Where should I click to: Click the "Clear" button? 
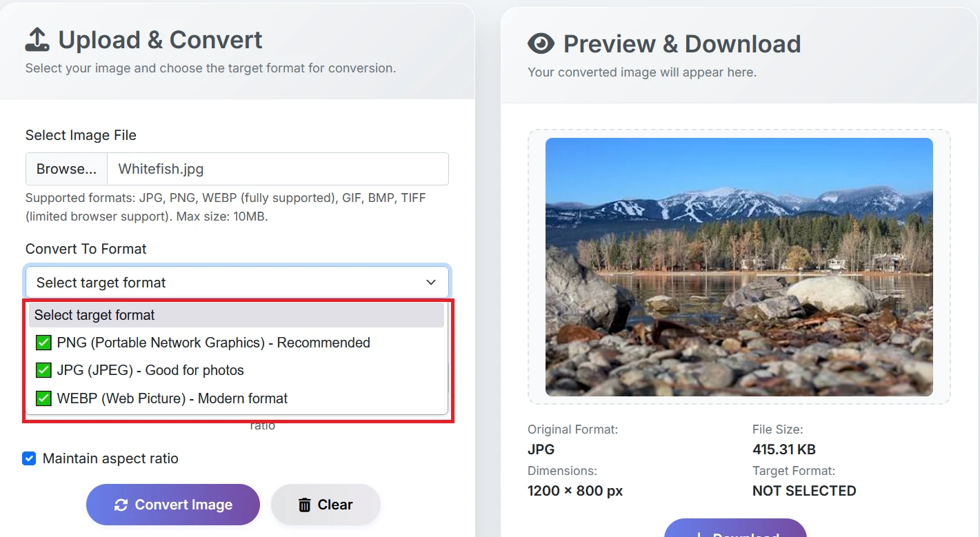326,504
